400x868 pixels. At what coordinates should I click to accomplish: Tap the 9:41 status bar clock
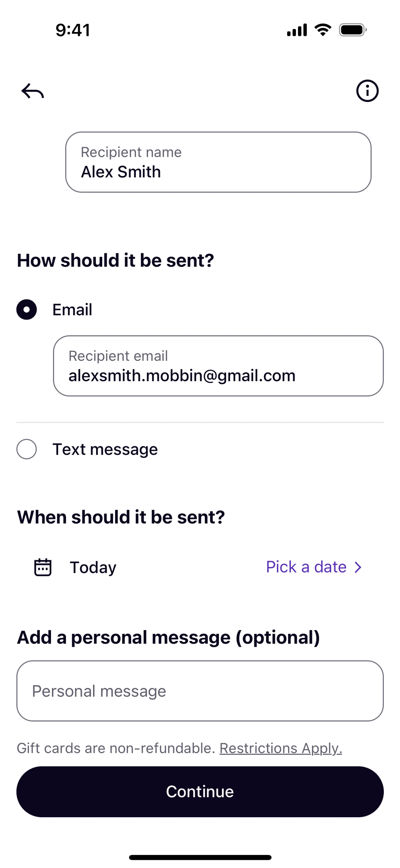pos(73,30)
